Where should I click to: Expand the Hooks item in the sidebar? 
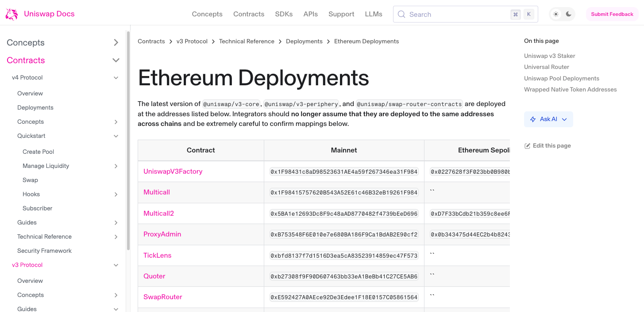click(x=116, y=194)
